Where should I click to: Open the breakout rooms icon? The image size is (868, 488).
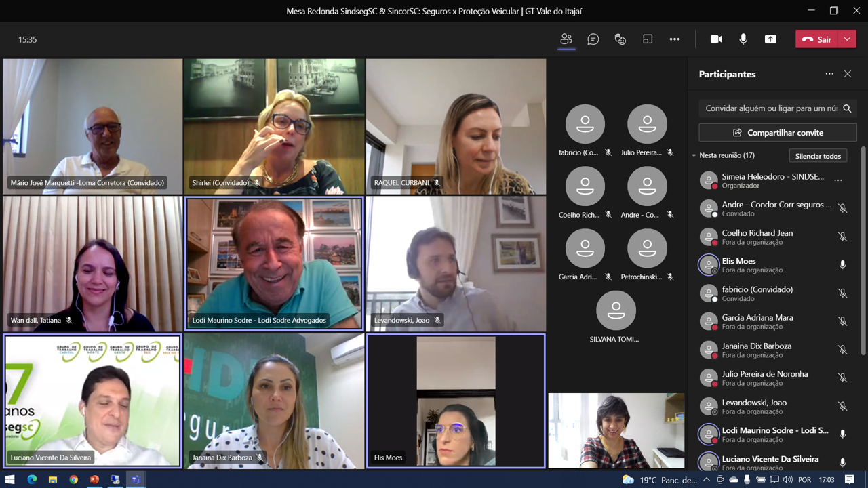point(648,39)
